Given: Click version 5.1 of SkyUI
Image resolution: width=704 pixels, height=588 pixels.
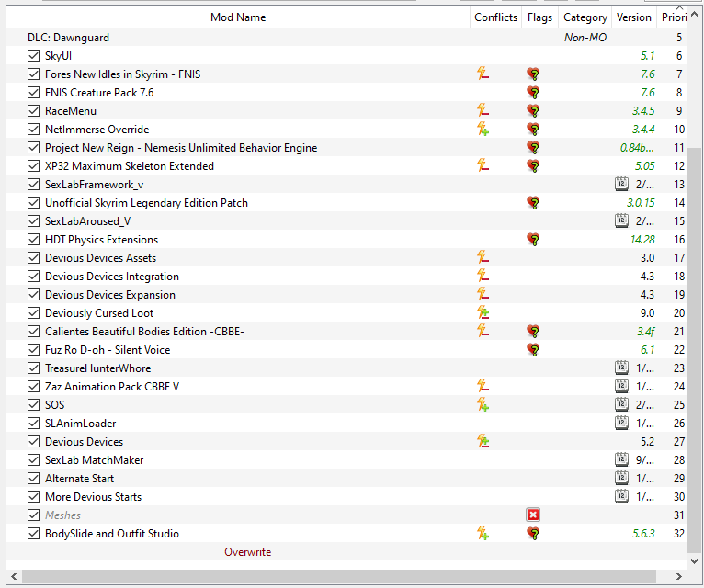Looking at the screenshot, I should [x=647, y=56].
